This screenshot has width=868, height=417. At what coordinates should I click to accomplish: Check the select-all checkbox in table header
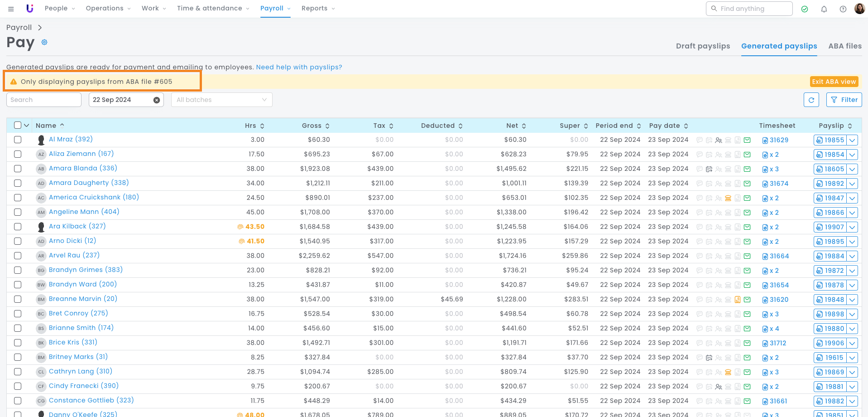click(18, 126)
